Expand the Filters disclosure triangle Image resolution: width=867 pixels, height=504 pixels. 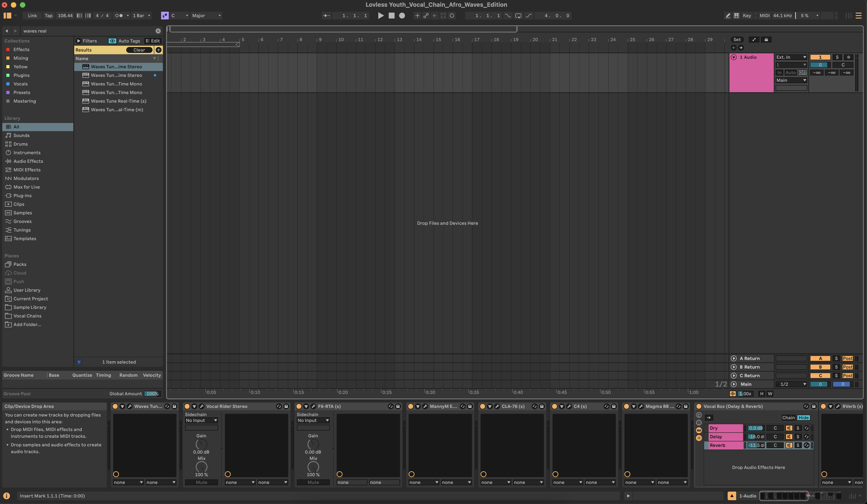pyautogui.click(x=79, y=41)
